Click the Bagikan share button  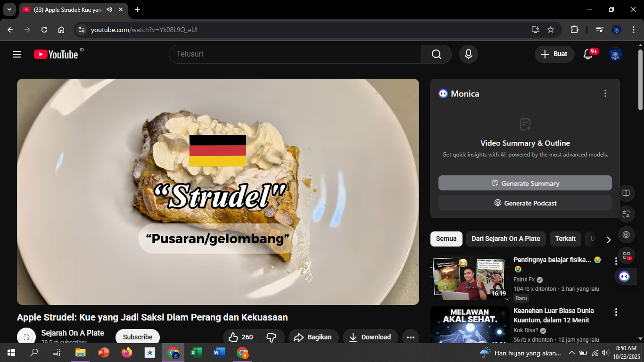pyautogui.click(x=314, y=337)
